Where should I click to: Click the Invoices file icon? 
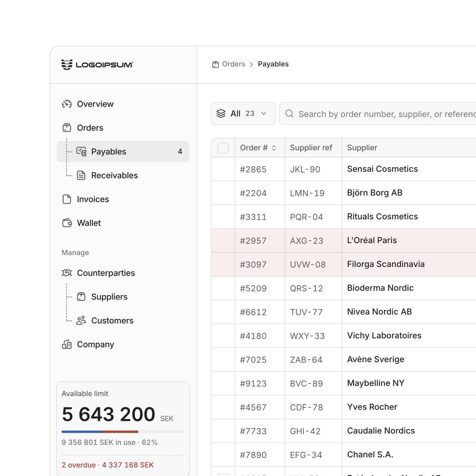67,199
